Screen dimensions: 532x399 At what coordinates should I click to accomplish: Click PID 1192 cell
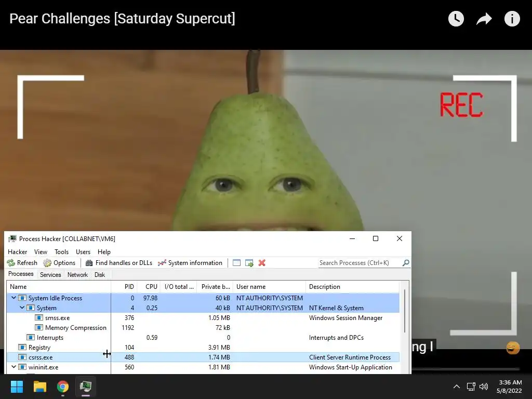click(x=128, y=328)
